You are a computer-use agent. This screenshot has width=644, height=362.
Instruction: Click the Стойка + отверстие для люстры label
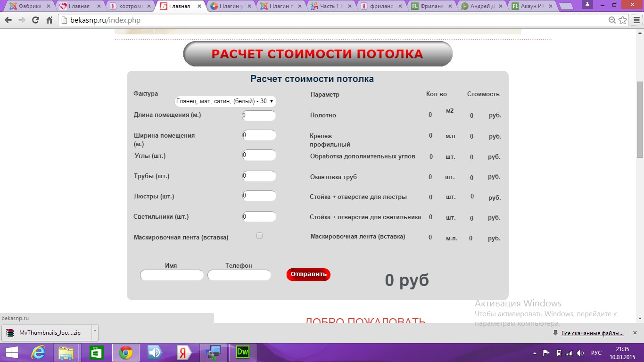[358, 197]
